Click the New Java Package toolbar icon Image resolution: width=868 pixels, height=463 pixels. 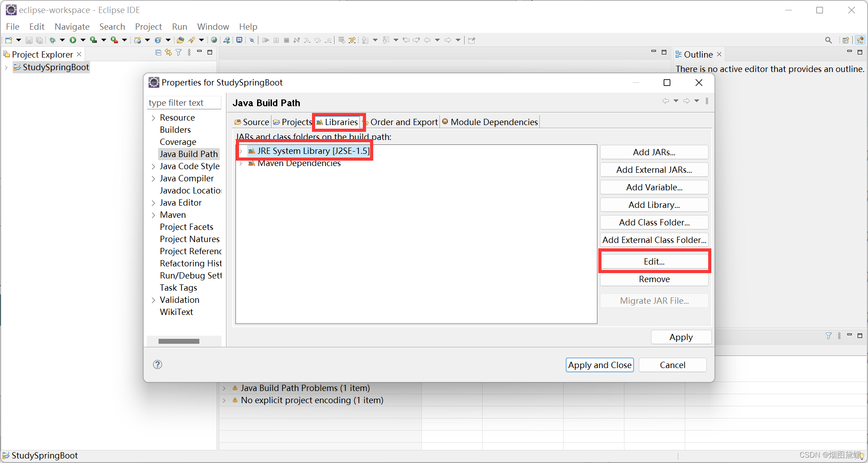(x=138, y=40)
